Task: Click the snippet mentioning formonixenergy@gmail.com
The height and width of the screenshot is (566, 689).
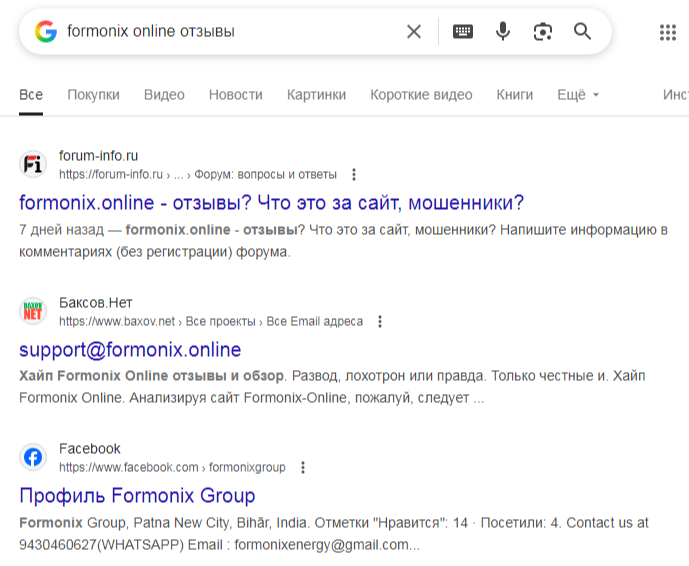Action: click(x=334, y=534)
